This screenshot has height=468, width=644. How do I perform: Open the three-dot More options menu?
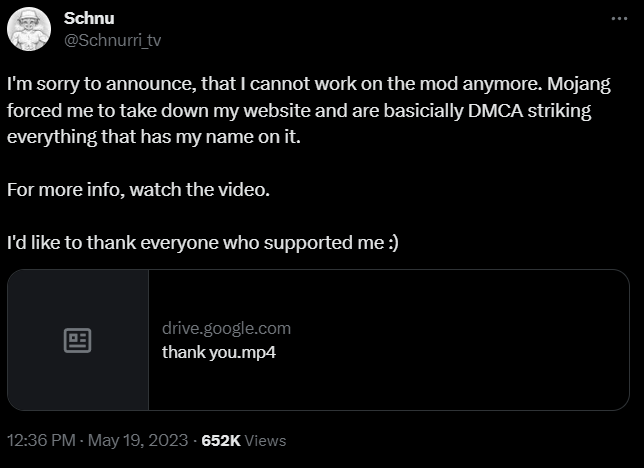(619, 18)
